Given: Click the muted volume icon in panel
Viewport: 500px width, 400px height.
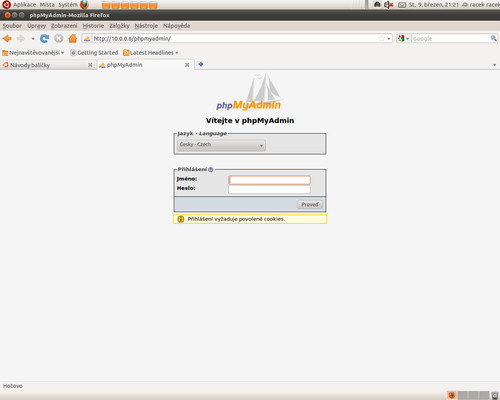Looking at the screenshot, I should [x=388, y=5].
